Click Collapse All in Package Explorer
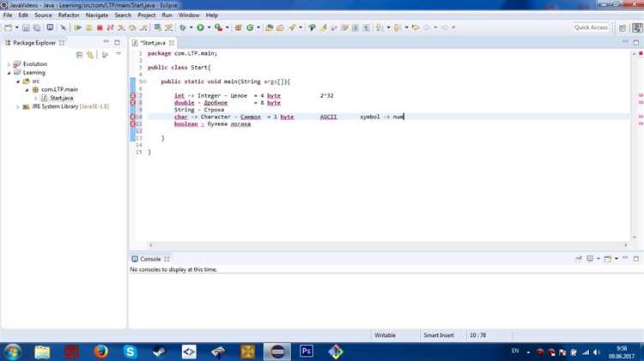 pyautogui.click(x=79, y=54)
